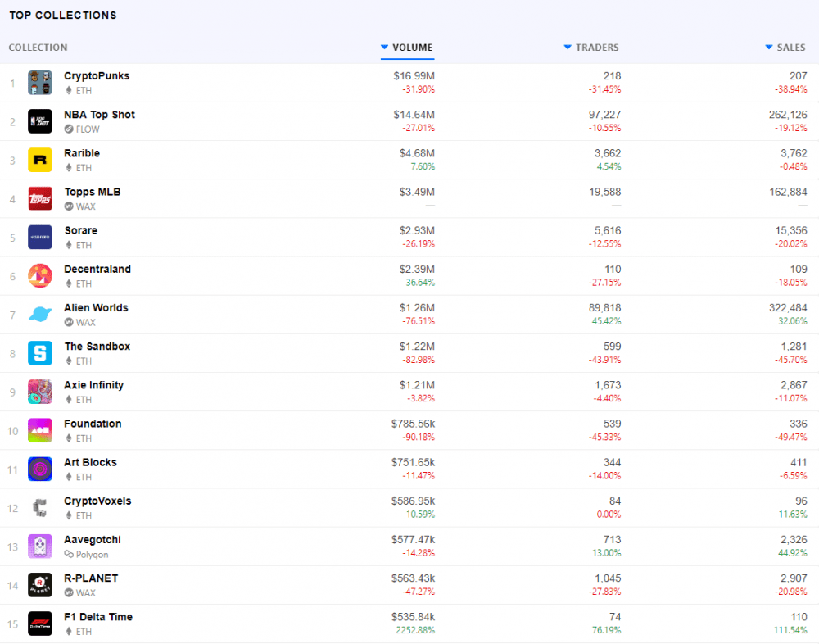Image resolution: width=819 pixels, height=644 pixels.
Task: Open the Aavegotchi ghost icon
Action: pyautogui.click(x=40, y=547)
